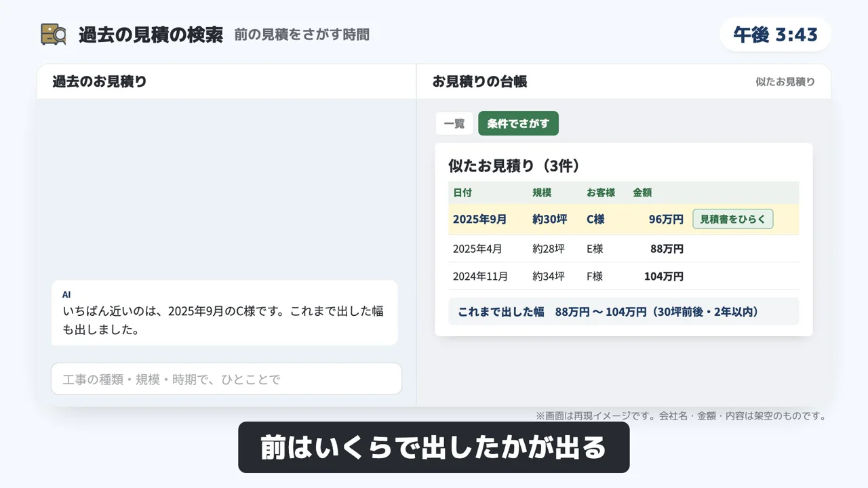The image size is (868, 488).
Task: Click customer name F様
Action: [595, 277]
